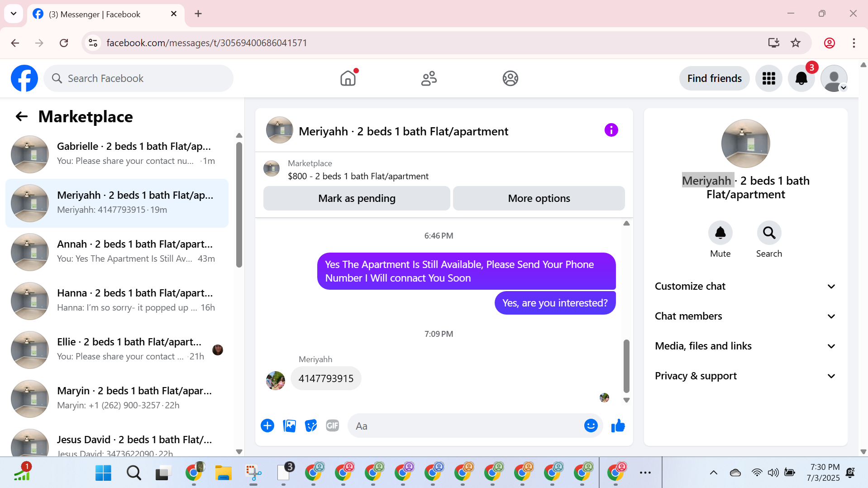Send a thumbs-up like
868x488 pixels.
(x=618, y=426)
